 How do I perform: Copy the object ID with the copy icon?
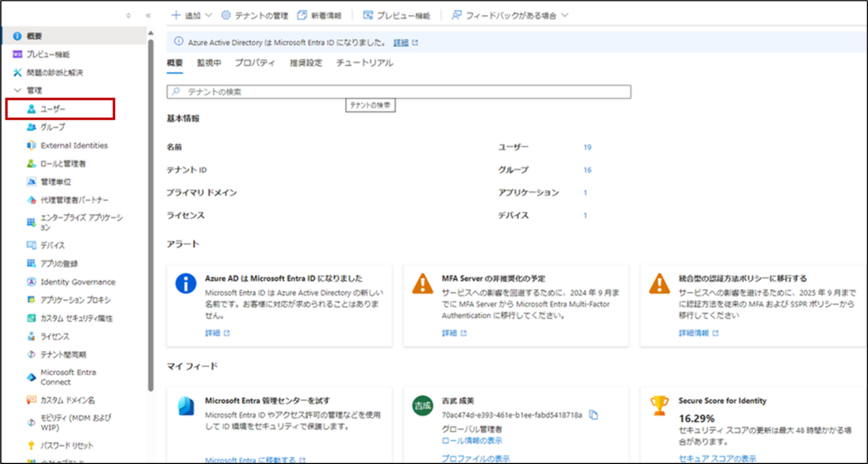click(x=594, y=415)
